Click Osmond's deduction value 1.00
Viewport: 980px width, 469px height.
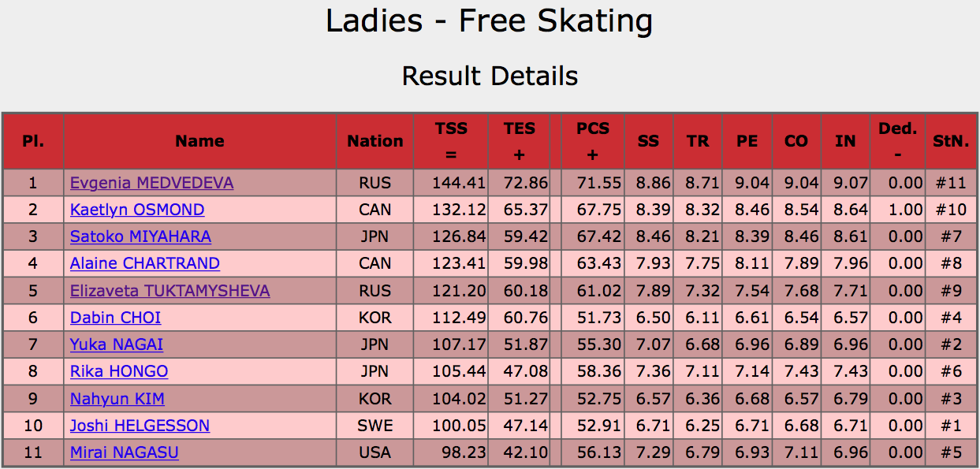pos(905,210)
